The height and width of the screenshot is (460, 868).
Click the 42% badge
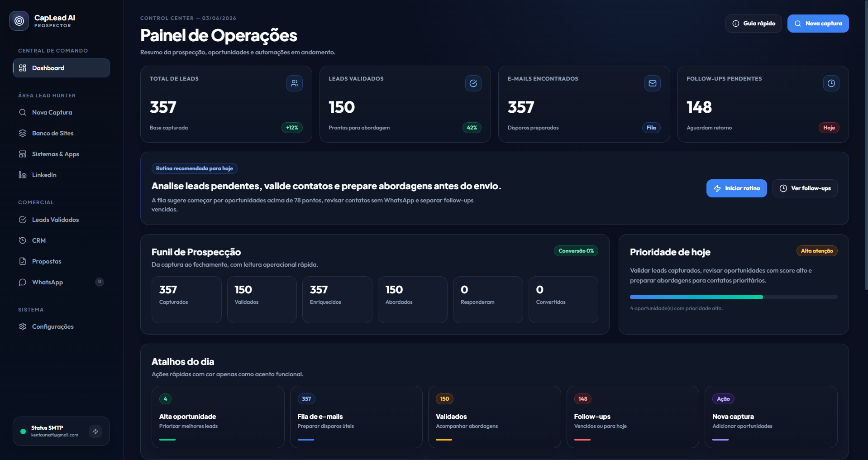(472, 128)
